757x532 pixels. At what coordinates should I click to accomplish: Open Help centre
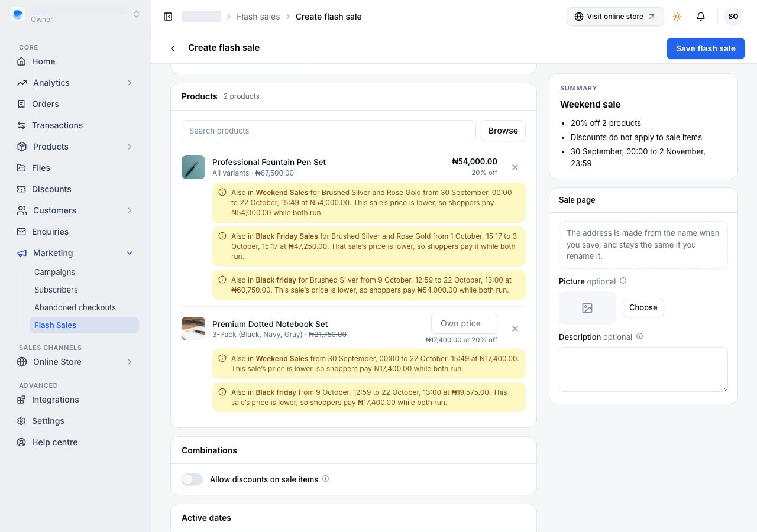point(76,442)
